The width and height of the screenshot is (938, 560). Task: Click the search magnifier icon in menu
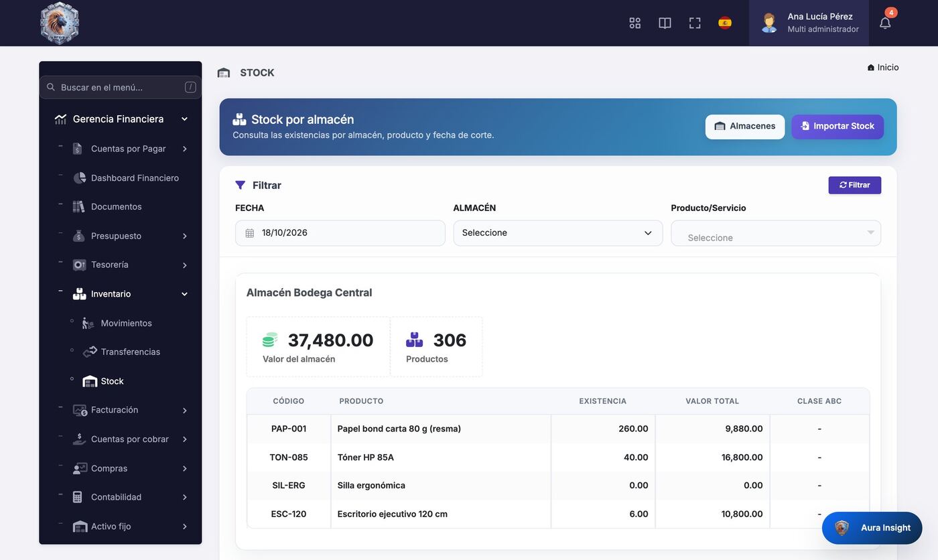pos(51,87)
